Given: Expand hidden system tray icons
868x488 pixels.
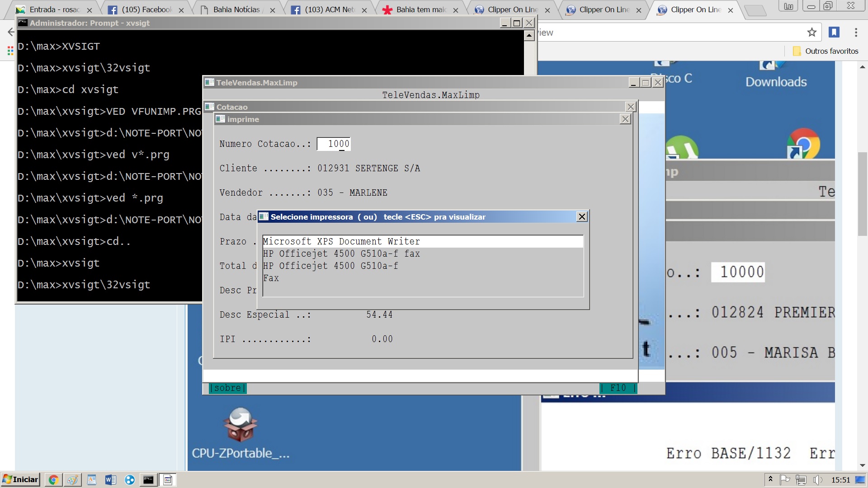Looking at the screenshot, I should click(770, 479).
